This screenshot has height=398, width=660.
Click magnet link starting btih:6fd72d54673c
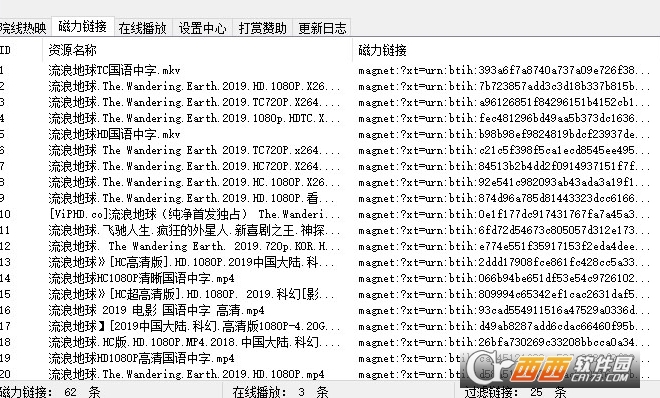point(504,230)
